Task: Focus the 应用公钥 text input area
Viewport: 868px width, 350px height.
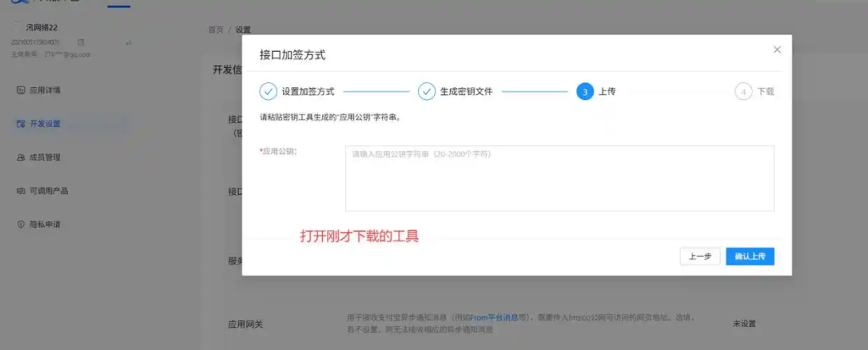Action: coord(559,178)
